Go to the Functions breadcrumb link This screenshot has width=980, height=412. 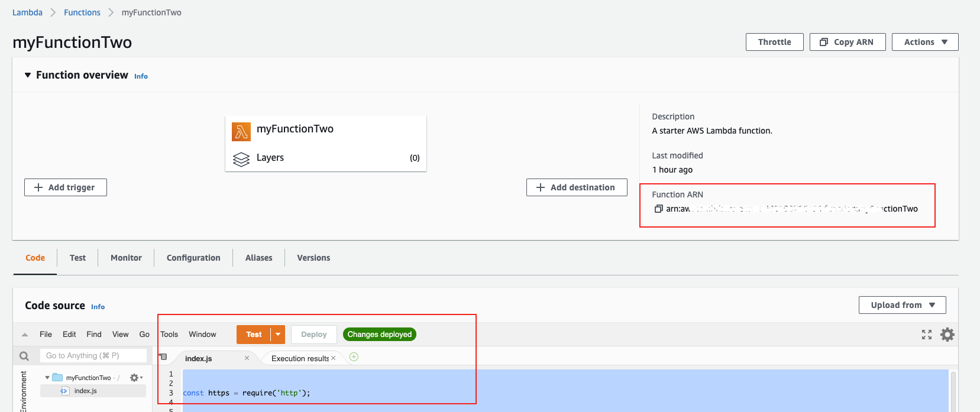click(x=82, y=12)
